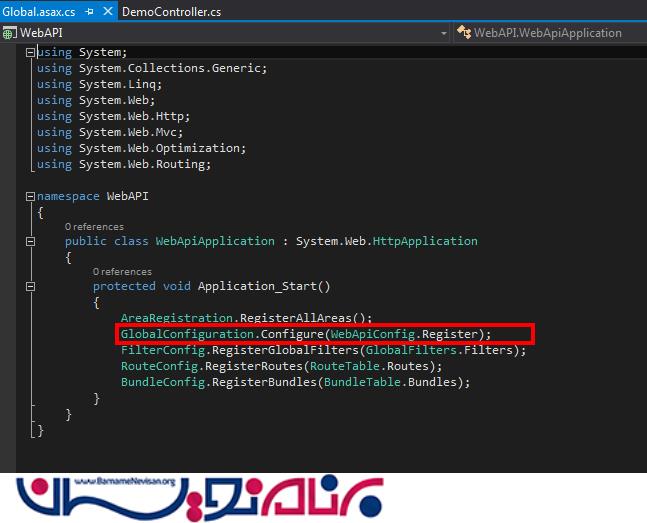Screen dimensions: 647x523
Task: Collapse the namespace WebAPI block
Action: tap(30, 196)
